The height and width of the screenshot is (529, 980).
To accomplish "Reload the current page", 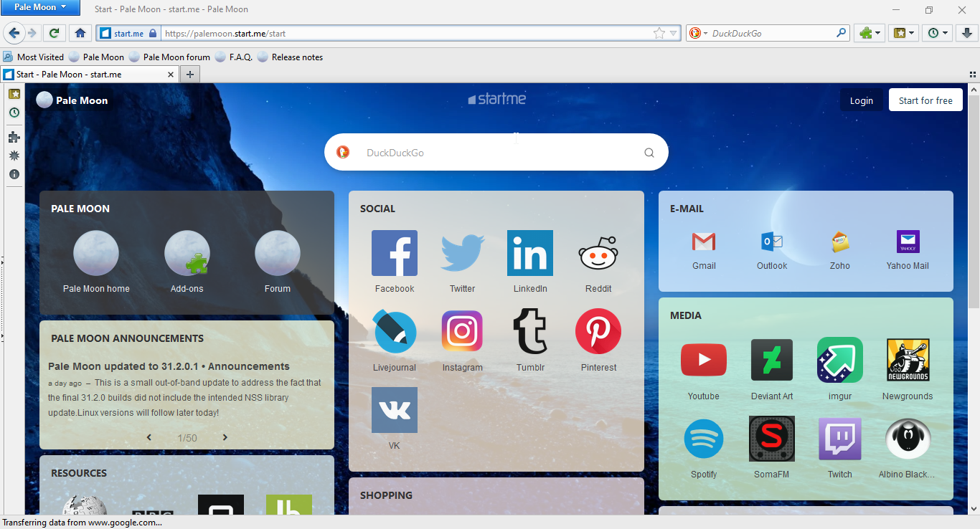I will click(54, 33).
